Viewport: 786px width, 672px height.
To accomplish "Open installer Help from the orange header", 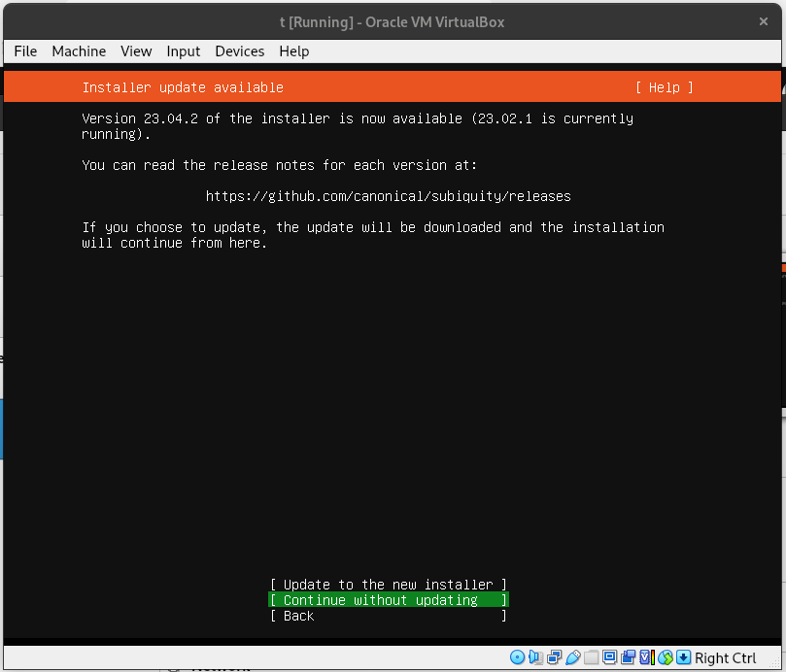I will tap(664, 86).
